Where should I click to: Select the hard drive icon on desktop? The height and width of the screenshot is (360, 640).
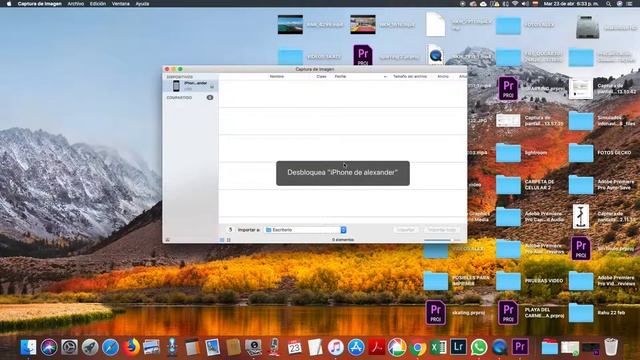(x=587, y=27)
